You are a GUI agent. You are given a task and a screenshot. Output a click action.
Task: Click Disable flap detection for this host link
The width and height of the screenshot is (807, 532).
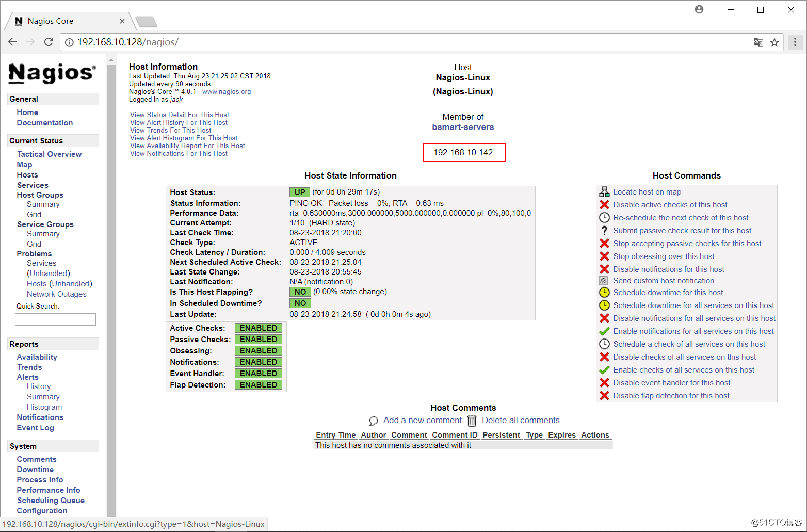(x=671, y=396)
